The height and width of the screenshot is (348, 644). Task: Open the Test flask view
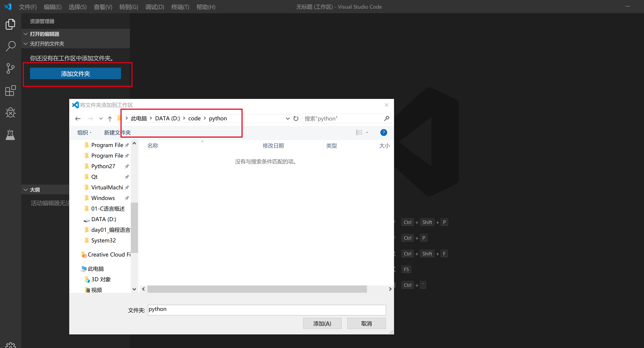pyautogui.click(x=10, y=135)
